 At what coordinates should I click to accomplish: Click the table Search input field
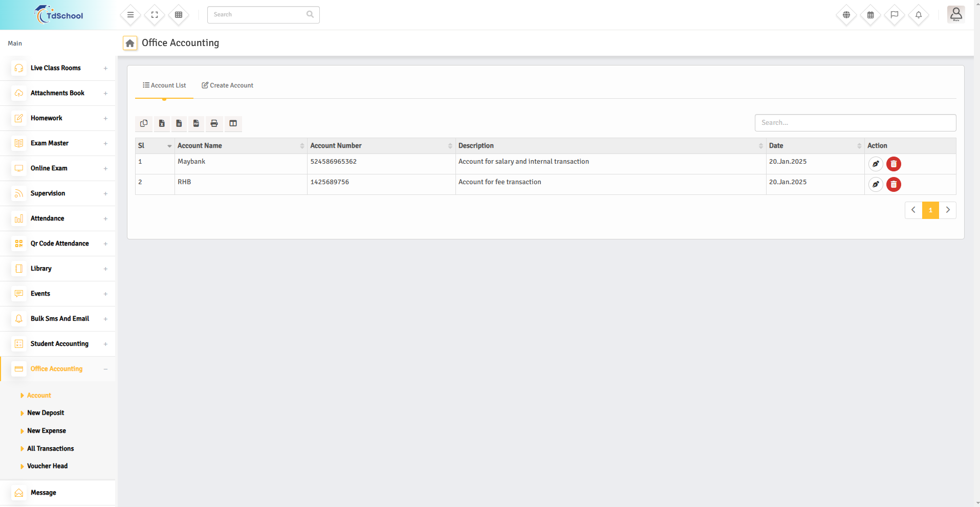pos(855,123)
